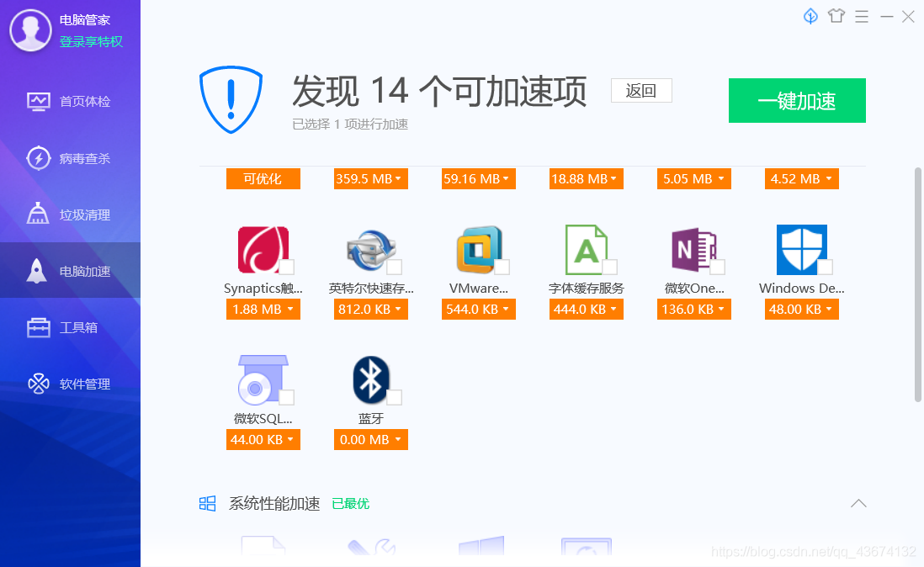Image resolution: width=924 pixels, height=567 pixels.
Task: Click the 系统性能加速 section title
Action: tap(274, 503)
